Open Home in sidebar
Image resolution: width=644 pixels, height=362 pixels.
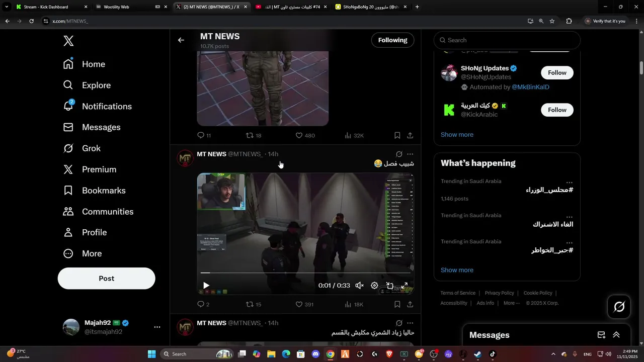[x=85, y=64]
